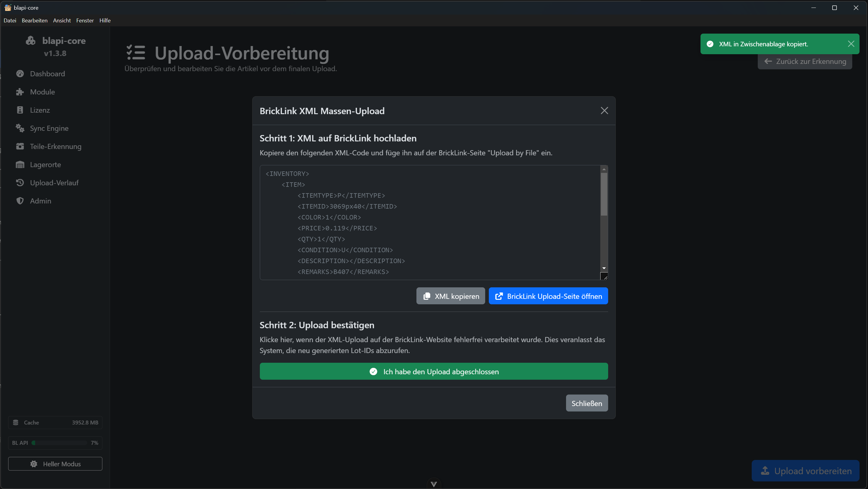The image size is (868, 489).
Task: Dismiss the XML kopiert notification toast
Action: [x=851, y=44]
